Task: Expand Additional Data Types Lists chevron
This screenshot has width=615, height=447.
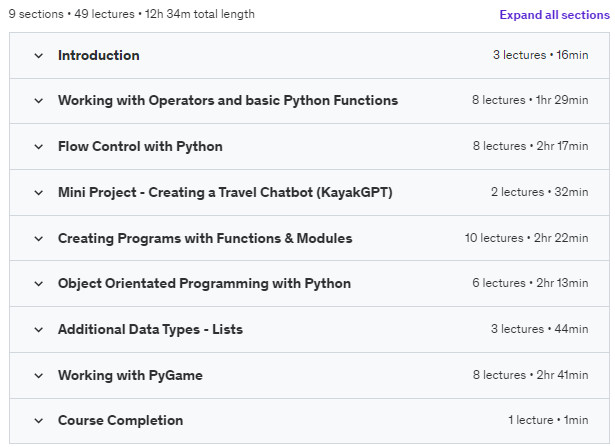Action: (38, 330)
